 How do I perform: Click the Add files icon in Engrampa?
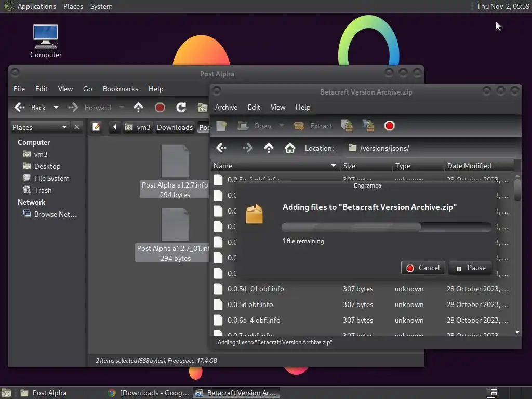347,126
